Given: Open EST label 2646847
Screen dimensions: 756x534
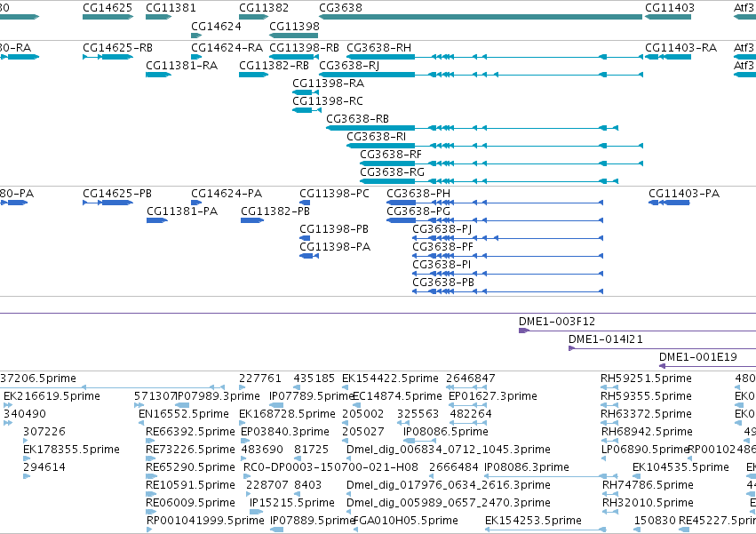Looking at the screenshot, I should [471, 379].
